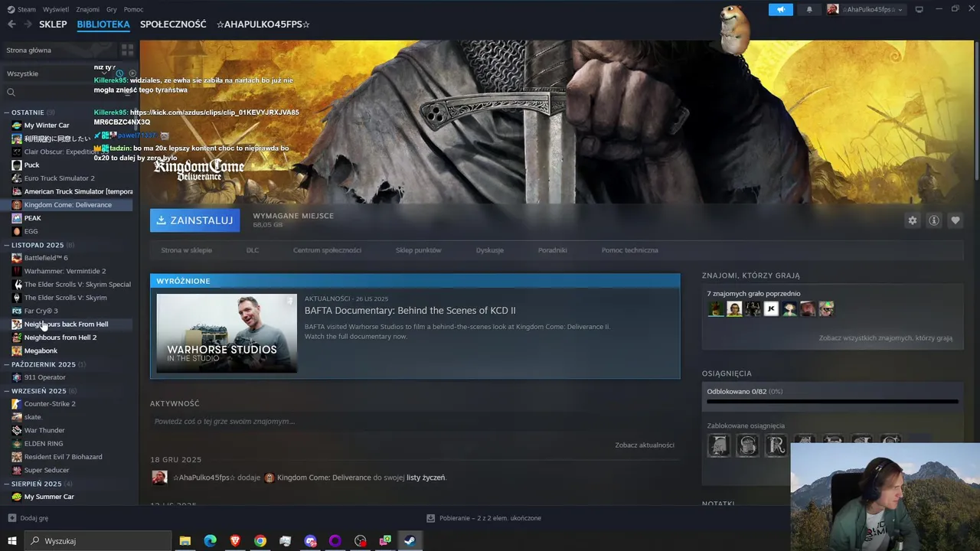Open the game info icon
The image size is (980, 551).
click(x=933, y=220)
